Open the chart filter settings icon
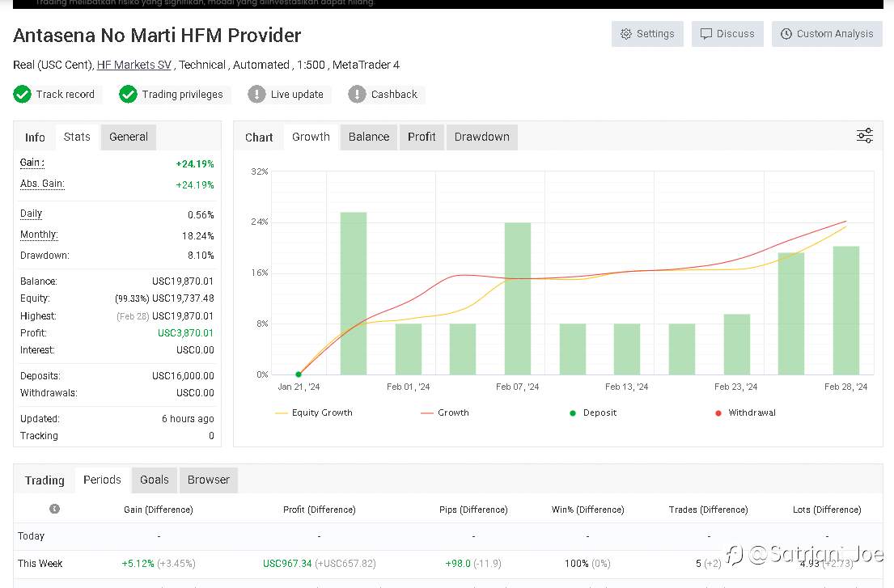 click(x=864, y=136)
